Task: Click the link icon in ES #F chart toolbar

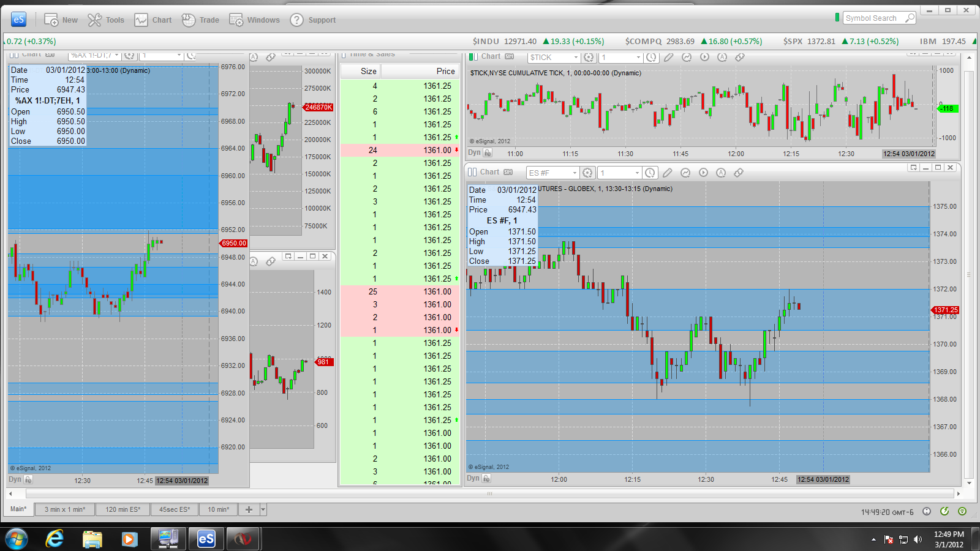Action: pos(739,173)
